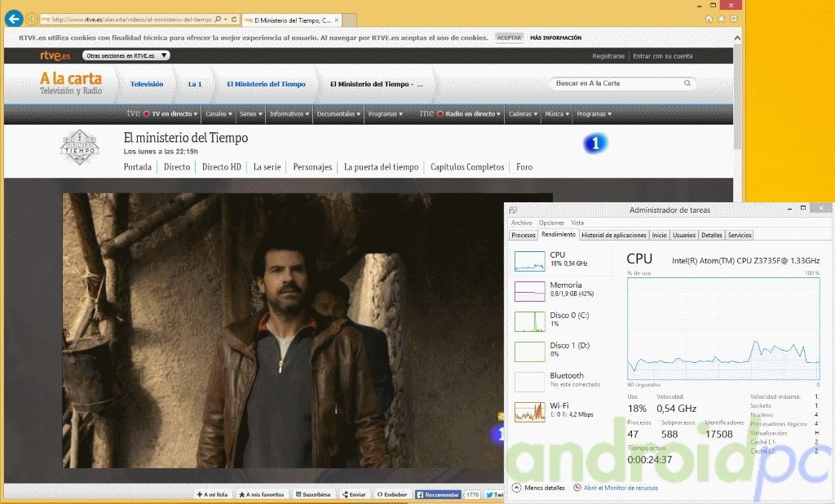This screenshot has width=835, height=504.
Task: Switch to the Usuarios tab
Action: pyautogui.click(x=684, y=235)
